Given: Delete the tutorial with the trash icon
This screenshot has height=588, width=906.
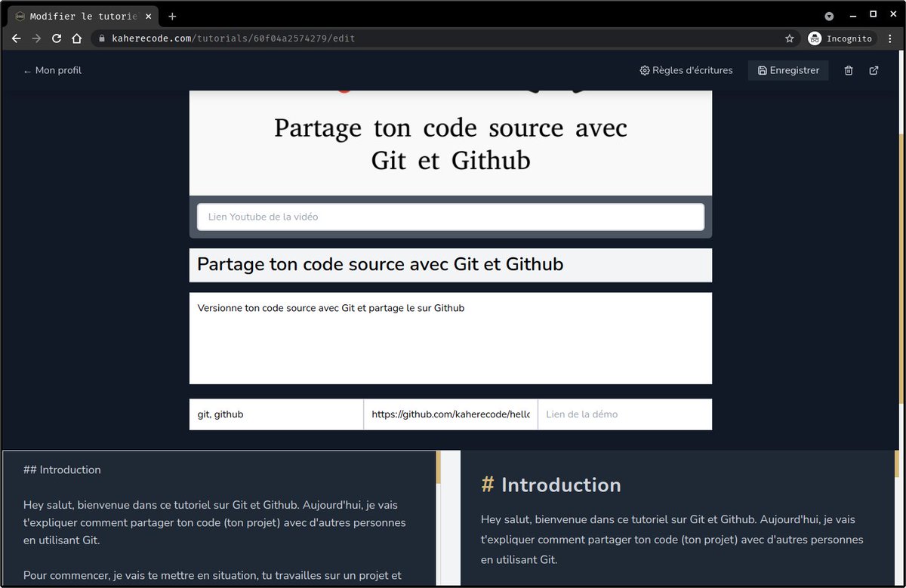Looking at the screenshot, I should (849, 70).
